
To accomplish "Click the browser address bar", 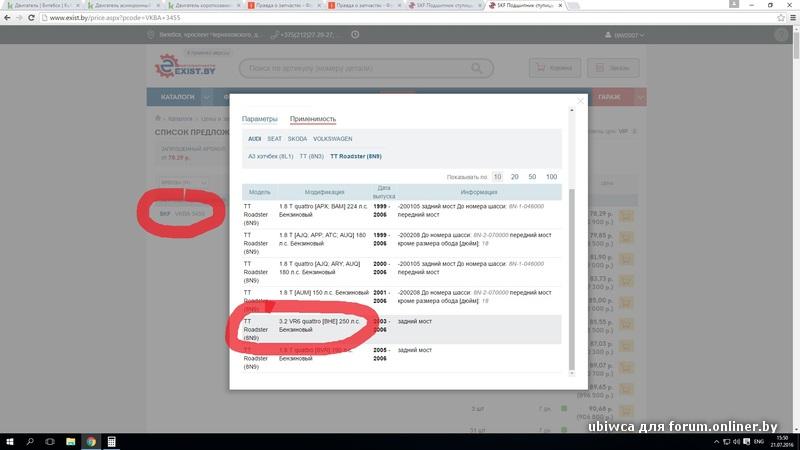I will pos(408,18).
